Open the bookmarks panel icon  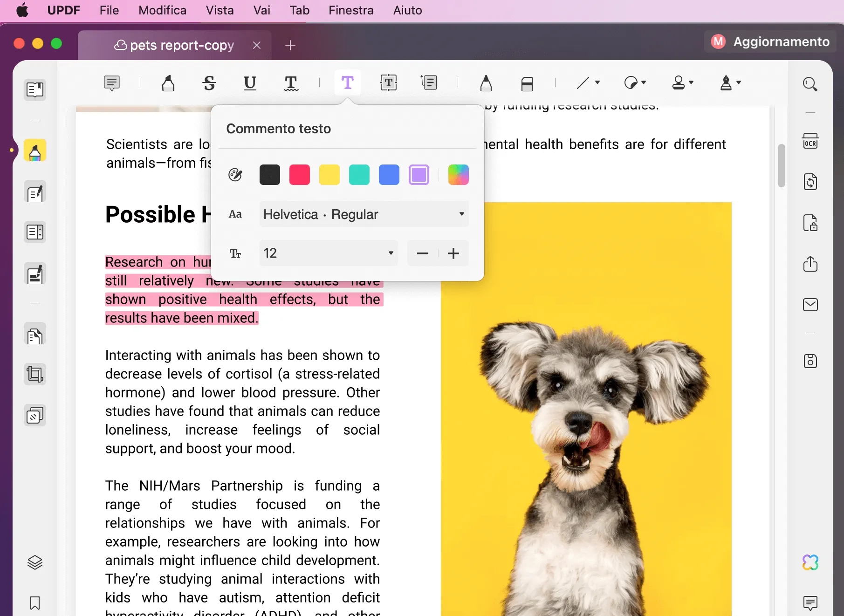coord(35,603)
